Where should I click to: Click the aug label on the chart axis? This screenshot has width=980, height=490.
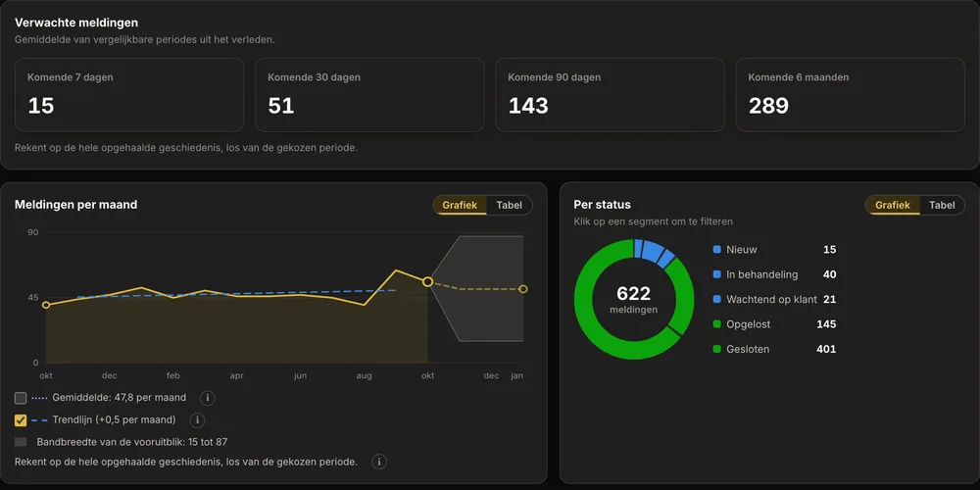click(364, 375)
